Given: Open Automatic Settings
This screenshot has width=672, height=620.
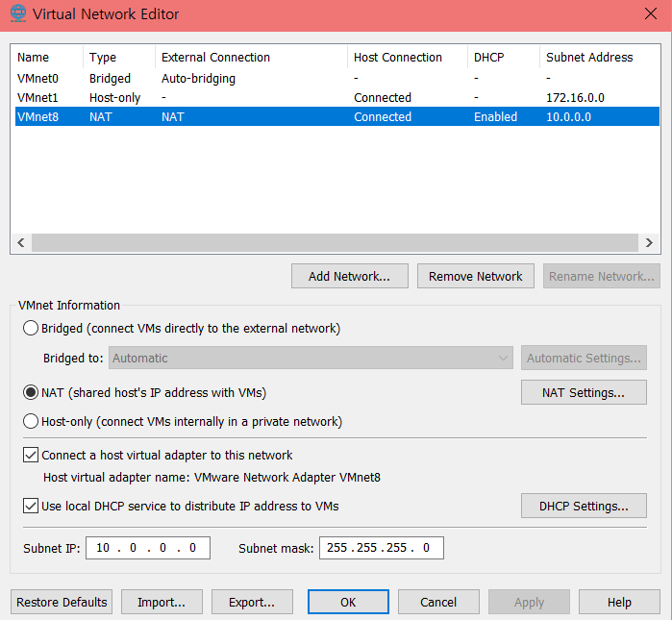Looking at the screenshot, I should (x=584, y=358).
